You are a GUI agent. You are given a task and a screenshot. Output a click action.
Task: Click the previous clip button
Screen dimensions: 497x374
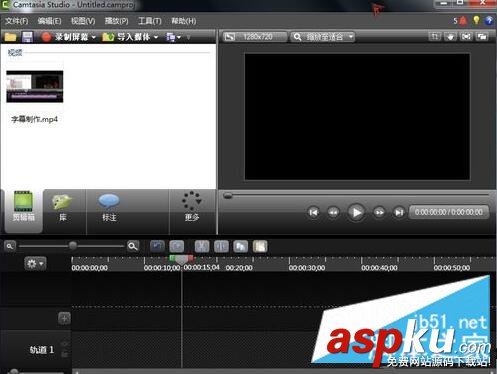point(313,212)
